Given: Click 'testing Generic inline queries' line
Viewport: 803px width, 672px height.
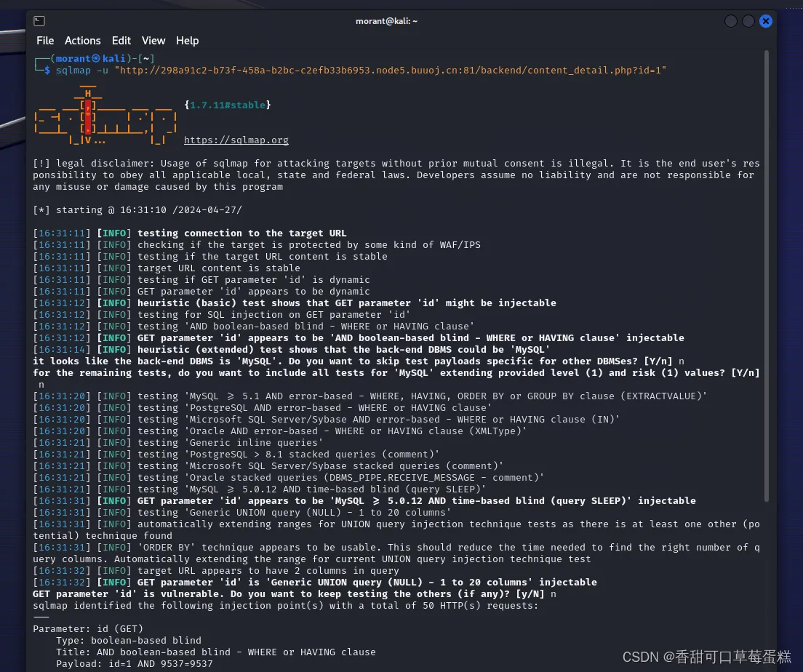Looking at the screenshot, I should tap(177, 442).
